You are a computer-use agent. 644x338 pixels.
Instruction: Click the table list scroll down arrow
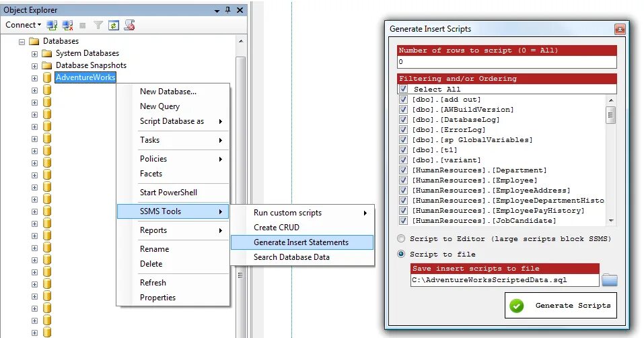coord(611,221)
